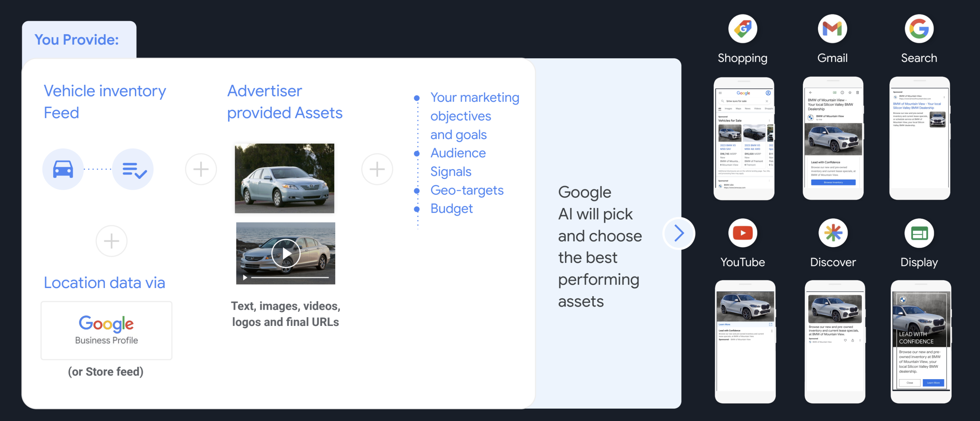980x421 pixels.
Task: Play the Honda sedan video
Action: point(286,253)
